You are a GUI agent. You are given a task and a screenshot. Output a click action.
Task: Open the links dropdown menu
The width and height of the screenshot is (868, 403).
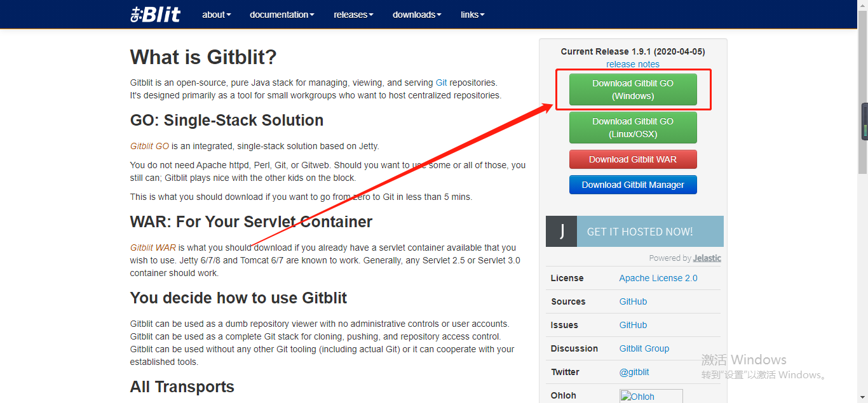(x=473, y=15)
